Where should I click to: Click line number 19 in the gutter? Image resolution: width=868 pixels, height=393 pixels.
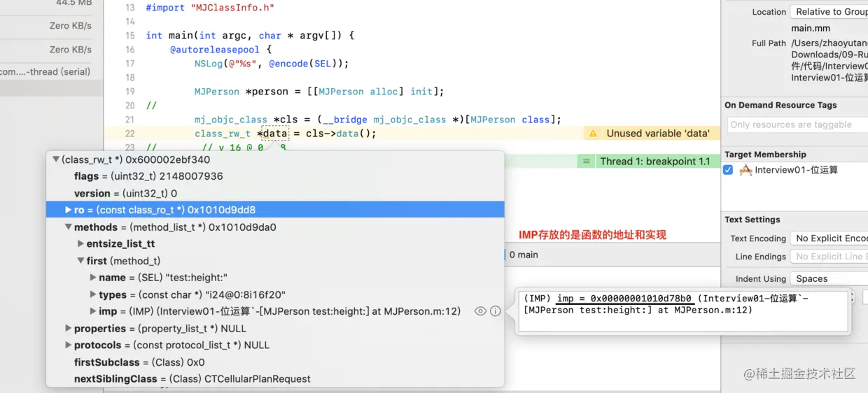(129, 92)
